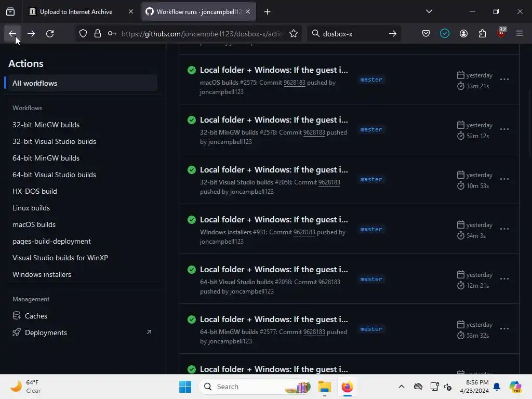Open options menu for 64-bit Visual Studio builds #2058
The height and width of the screenshot is (399, 532).
(504, 279)
